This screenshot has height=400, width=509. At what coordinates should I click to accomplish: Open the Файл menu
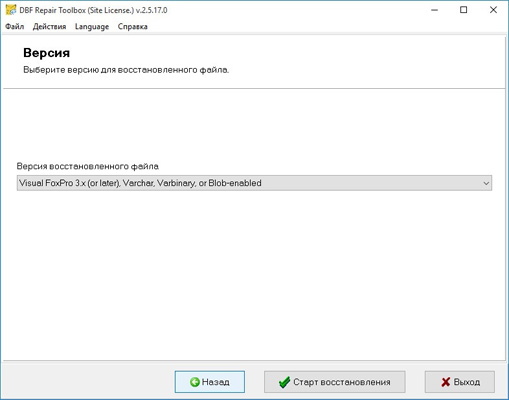point(15,27)
